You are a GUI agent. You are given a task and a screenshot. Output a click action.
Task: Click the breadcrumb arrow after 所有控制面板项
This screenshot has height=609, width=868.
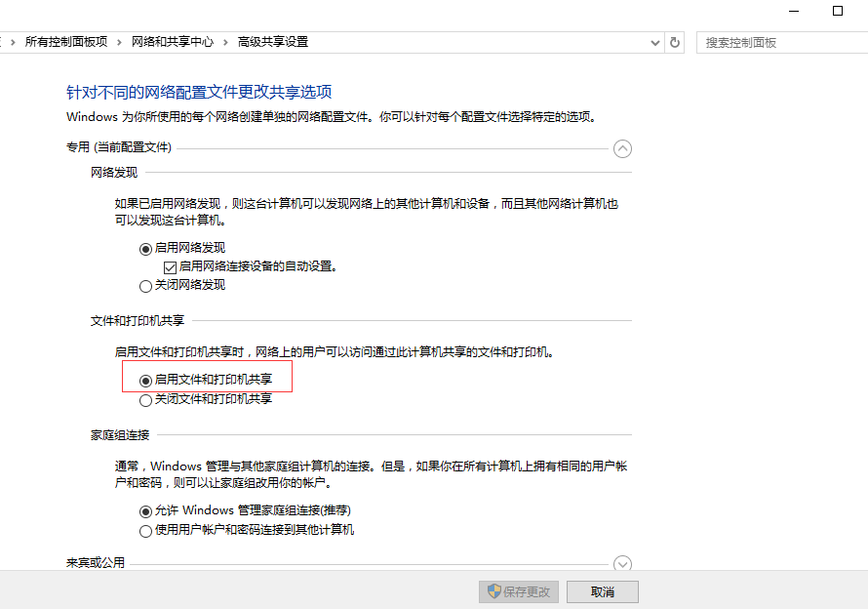click(x=118, y=42)
